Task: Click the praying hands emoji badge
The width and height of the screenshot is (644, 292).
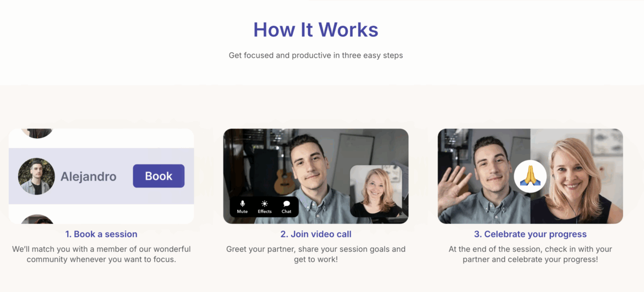Action: click(x=530, y=177)
